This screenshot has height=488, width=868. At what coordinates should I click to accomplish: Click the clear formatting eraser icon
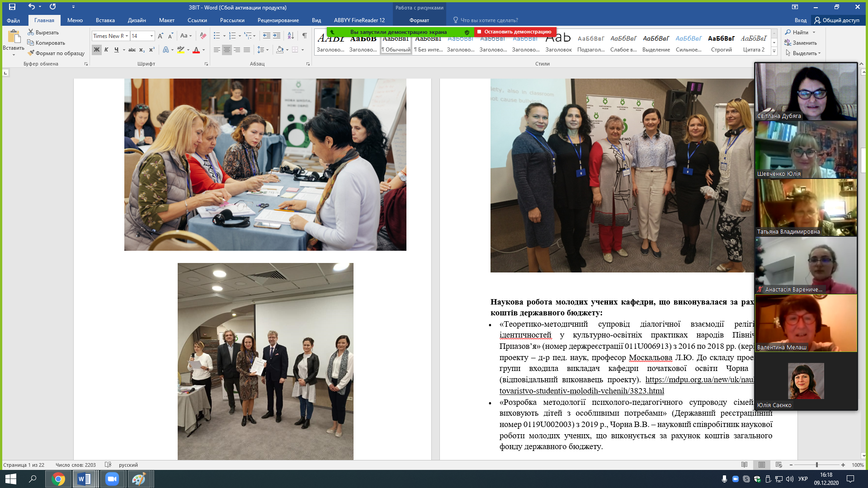tap(203, 36)
